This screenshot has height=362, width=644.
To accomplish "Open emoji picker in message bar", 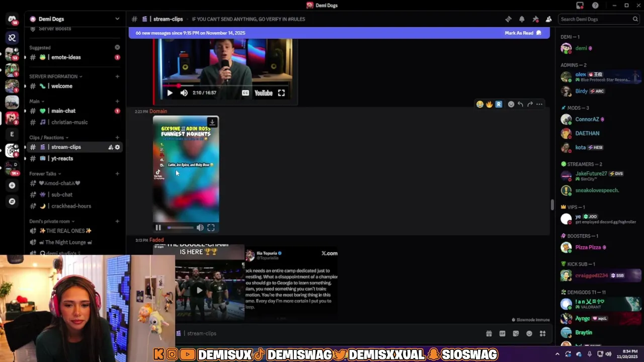I will 529,333.
